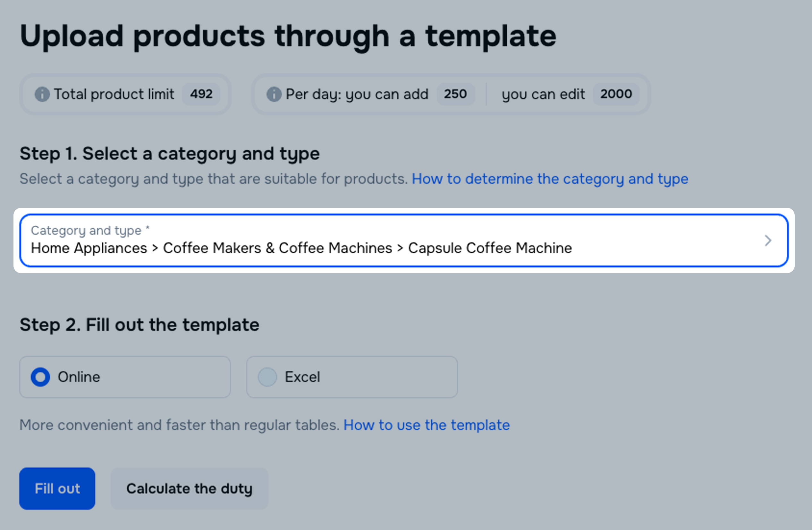Click the Step 2 Fill out the template heading

(139, 324)
